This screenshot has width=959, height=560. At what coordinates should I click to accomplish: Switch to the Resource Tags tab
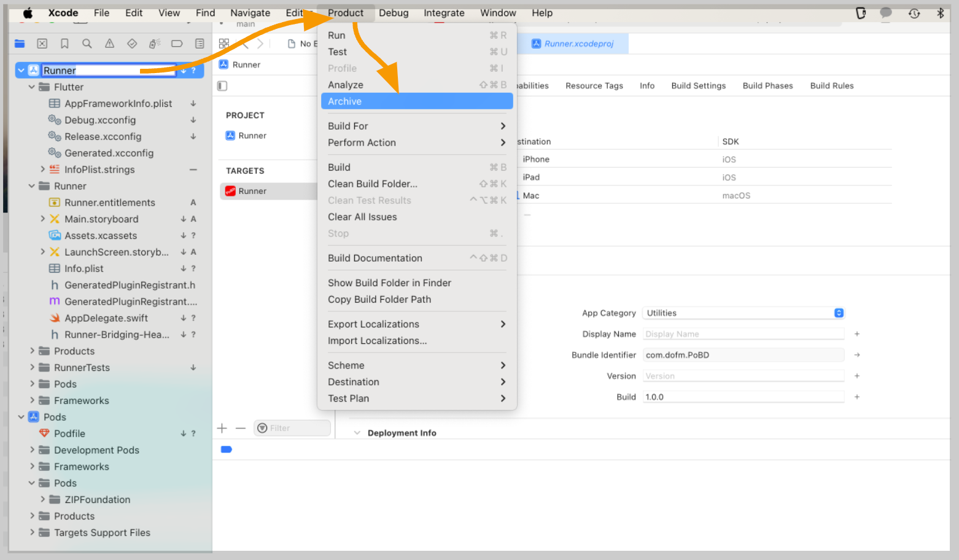point(594,86)
